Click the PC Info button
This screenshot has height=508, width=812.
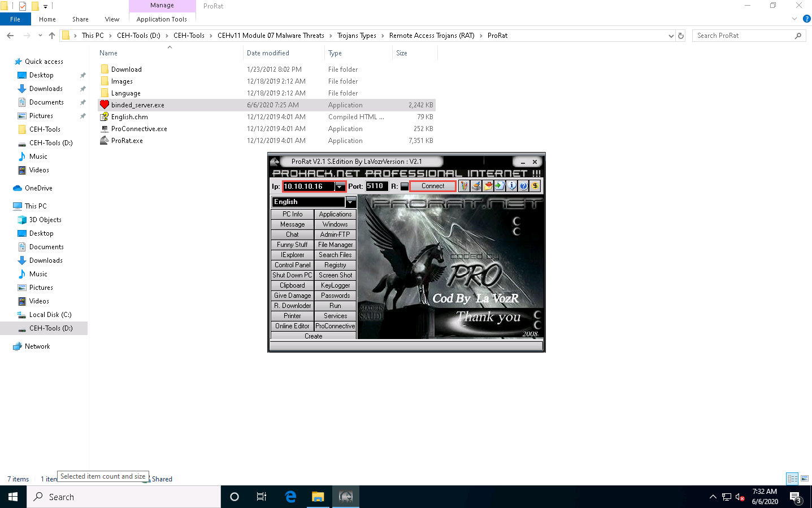click(x=292, y=214)
